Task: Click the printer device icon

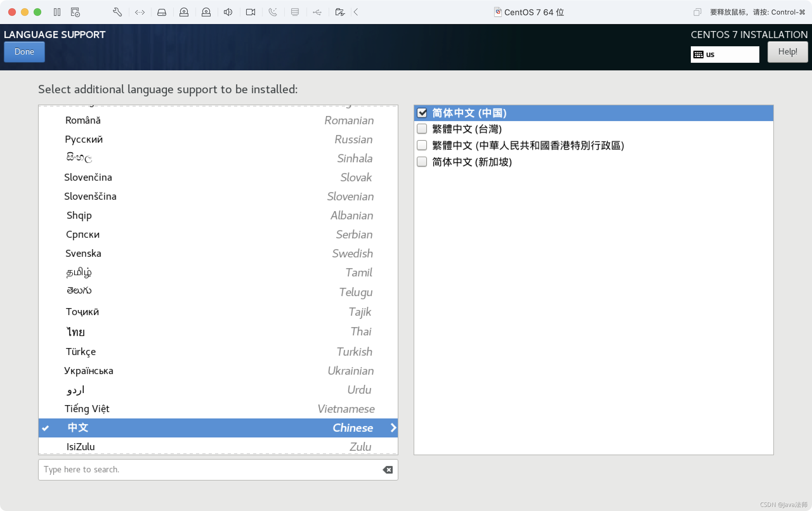Action: (x=295, y=12)
